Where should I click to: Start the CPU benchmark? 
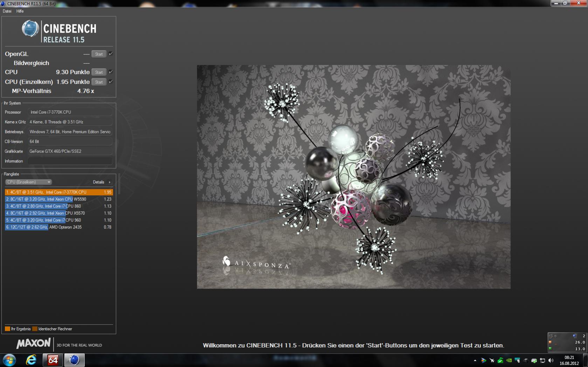(x=99, y=72)
